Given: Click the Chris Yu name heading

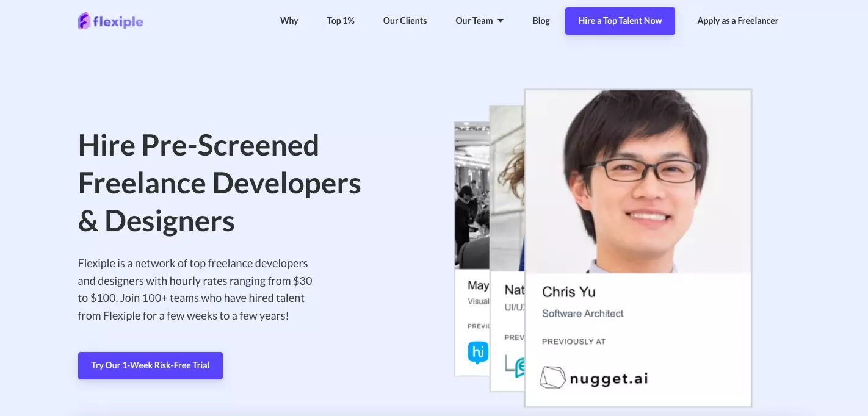Looking at the screenshot, I should [x=568, y=292].
